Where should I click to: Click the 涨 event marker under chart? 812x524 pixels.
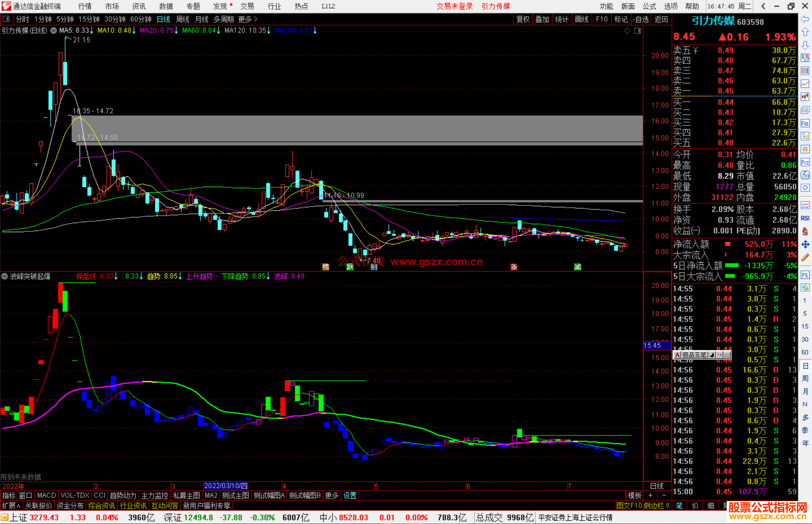pos(514,267)
